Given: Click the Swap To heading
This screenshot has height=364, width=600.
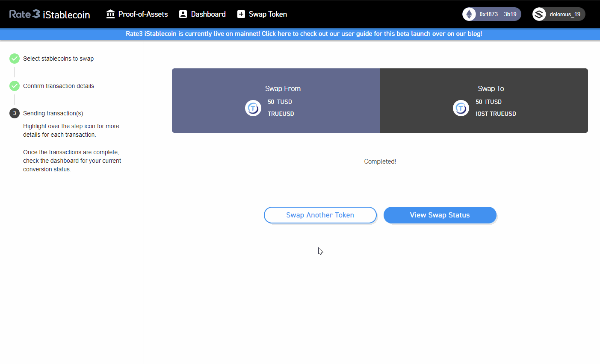Looking at the screenshot, I should point(491,88).
